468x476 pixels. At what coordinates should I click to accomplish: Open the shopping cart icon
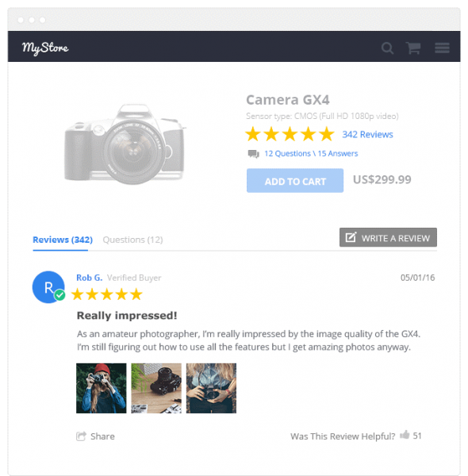pyautogui.click(x=413, y=48)
